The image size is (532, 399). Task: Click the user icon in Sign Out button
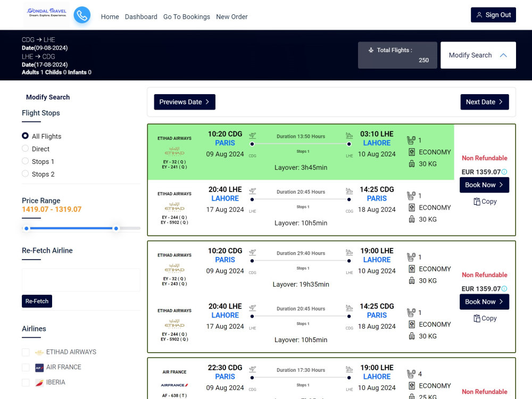point(479,15)
